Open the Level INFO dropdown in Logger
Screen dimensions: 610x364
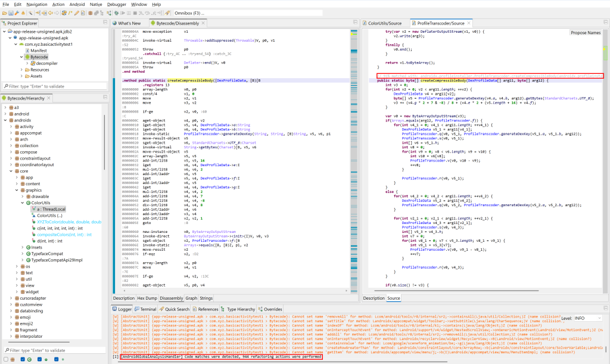pyautogui.click(x=590, y=319)
